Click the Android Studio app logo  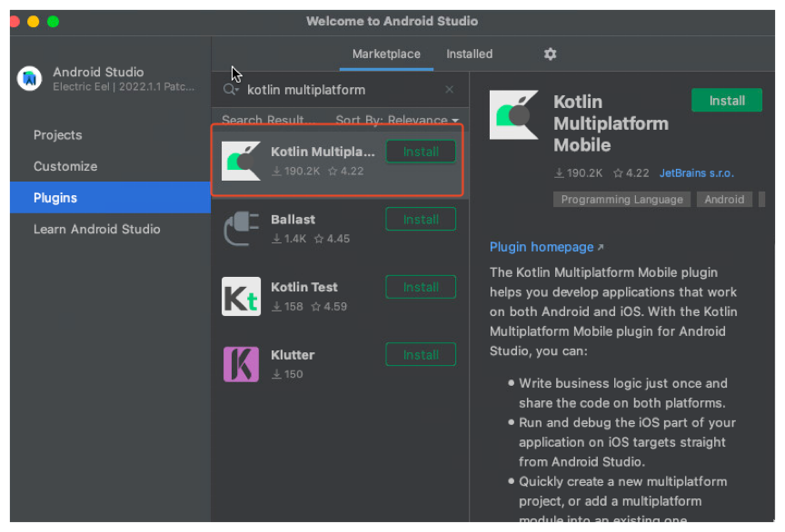click(x=30, y=79)
